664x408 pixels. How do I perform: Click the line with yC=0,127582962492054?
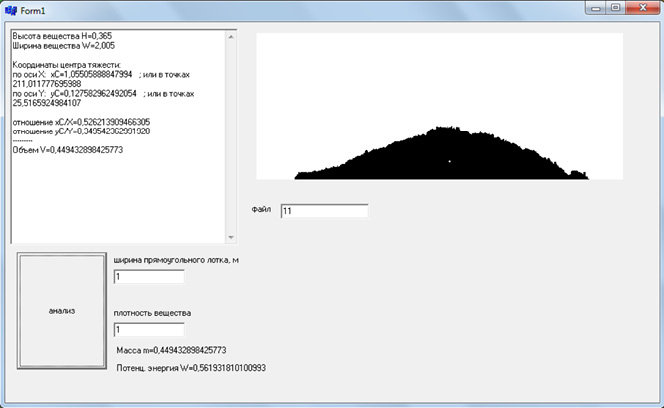[103, 94]
